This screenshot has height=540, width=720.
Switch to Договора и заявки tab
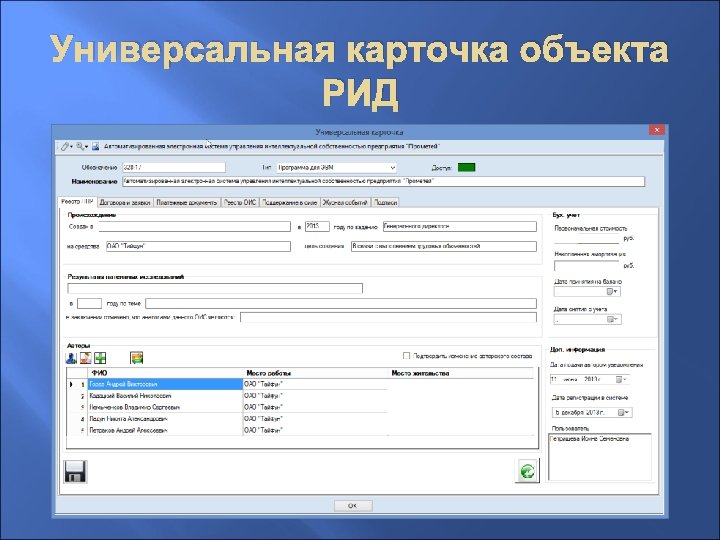(125, 202)
